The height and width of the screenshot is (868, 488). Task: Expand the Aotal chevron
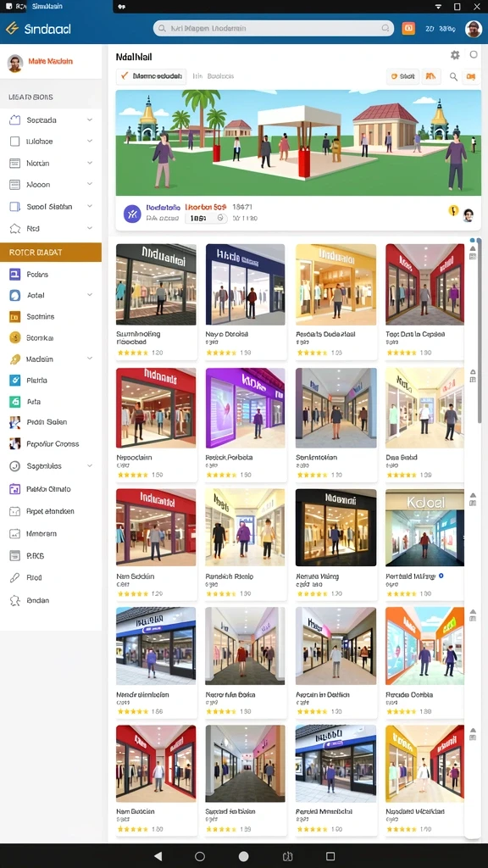click(x=90, y=295)
